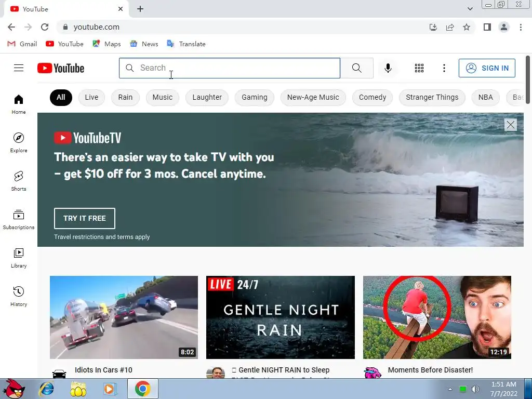The width and height of the screenshot is (532, 399).
Task: Open Translate bookmark
Action: click(187, 44)
